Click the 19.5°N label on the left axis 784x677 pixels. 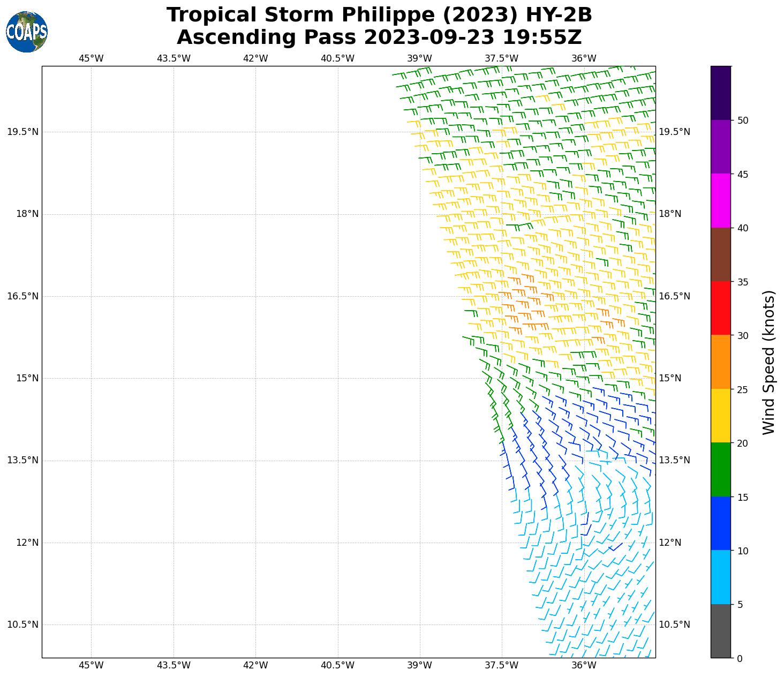tap(22, 132)
